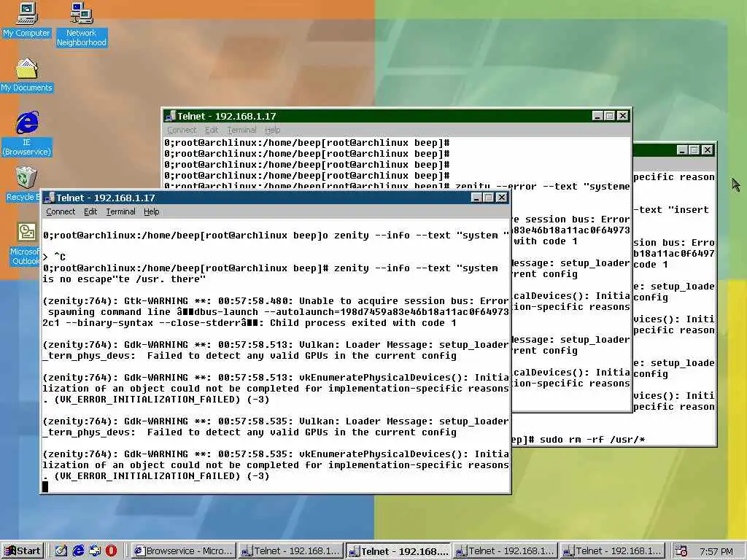Click the green-titled Telnet window's title bar icon
The height and width of the screenshot is (560, 747).
[170, 116]
